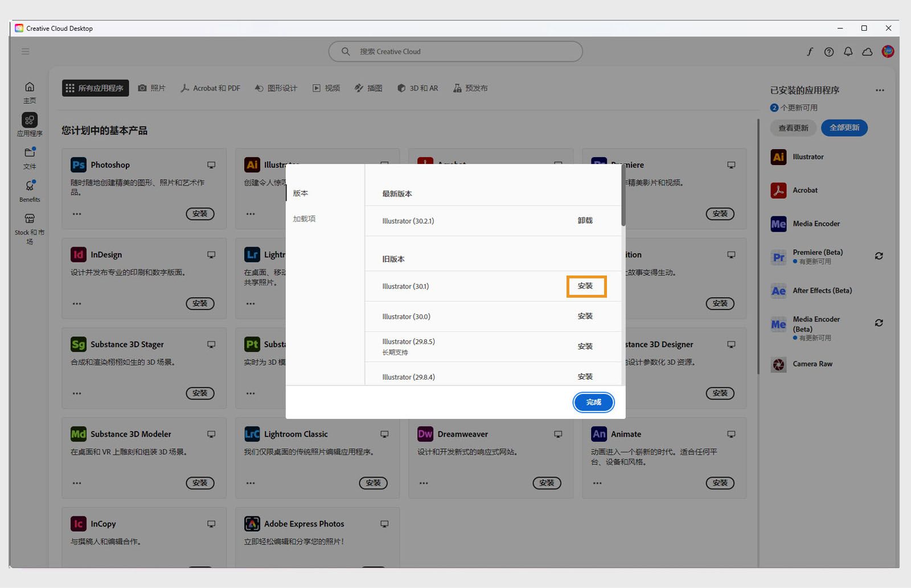This screenshot has width=911, height=588.
Task: Open the Benefits section
Action: point(29,190)
